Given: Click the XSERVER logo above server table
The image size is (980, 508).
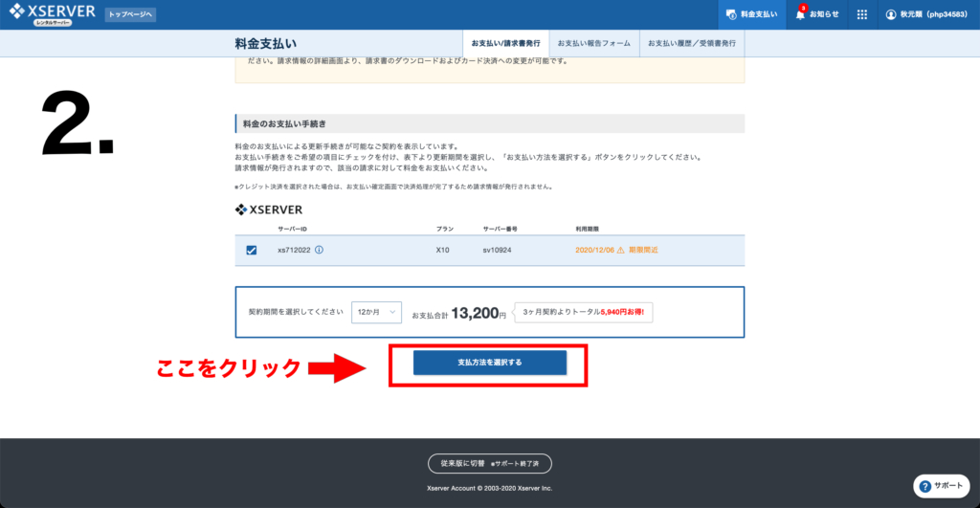Looking at the screenshot, I should (x=269, y=210).
